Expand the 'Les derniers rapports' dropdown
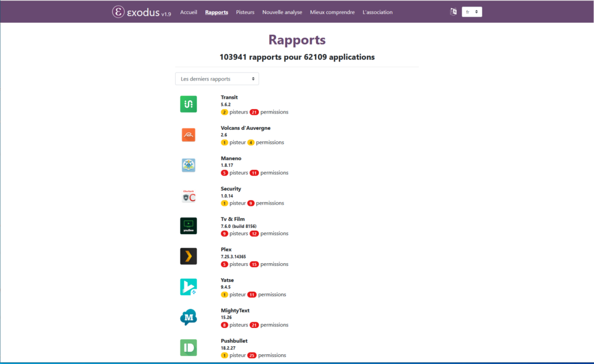Image resolution: width=594 pixels, height=364 pixels. pyautogui.click(x=217, y=79)
